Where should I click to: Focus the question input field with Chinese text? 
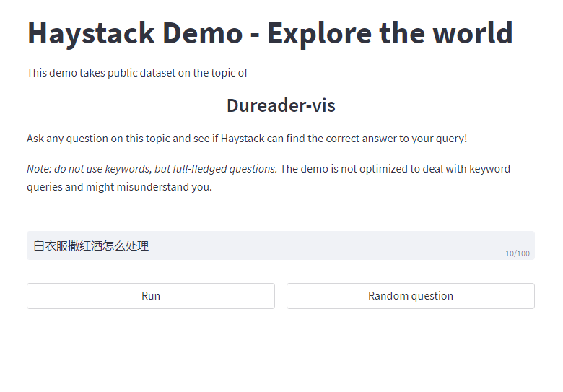pos(281,245)
